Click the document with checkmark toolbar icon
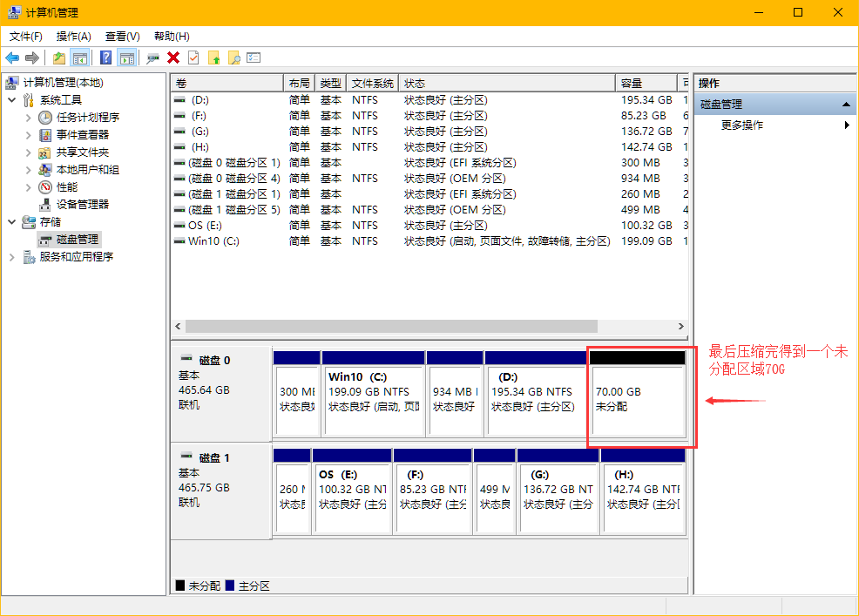 click(193, 58)
